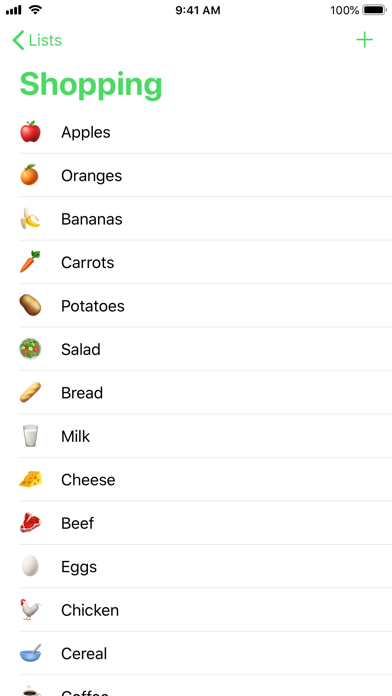Viewport: 392px width, 696px height.
Task: Tap the red apple emoji icon
Action: click(30, 132)
